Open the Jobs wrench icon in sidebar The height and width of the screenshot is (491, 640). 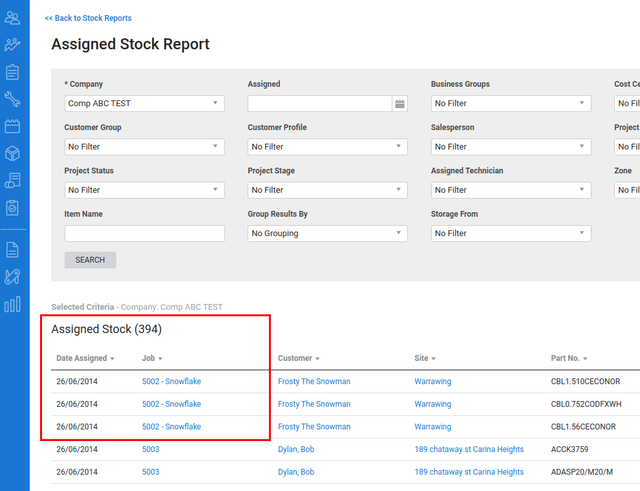12,99
